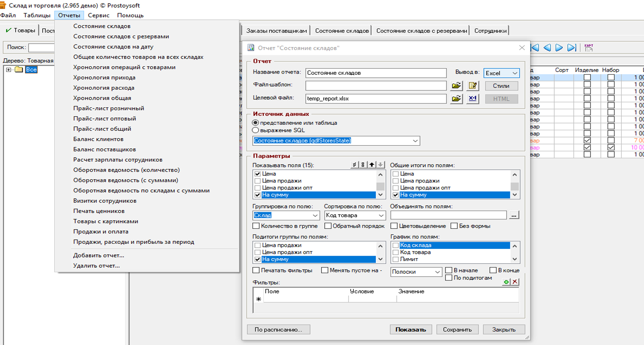Click down arrow of chart fields list scrollbar

[x=514, y=259]
